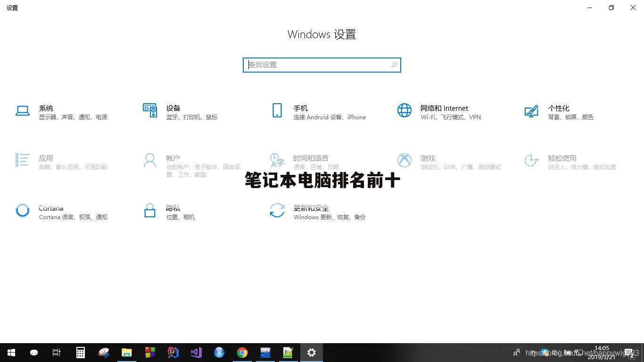
Task: Open the R application taskbar icon
Action: point(219,353)
